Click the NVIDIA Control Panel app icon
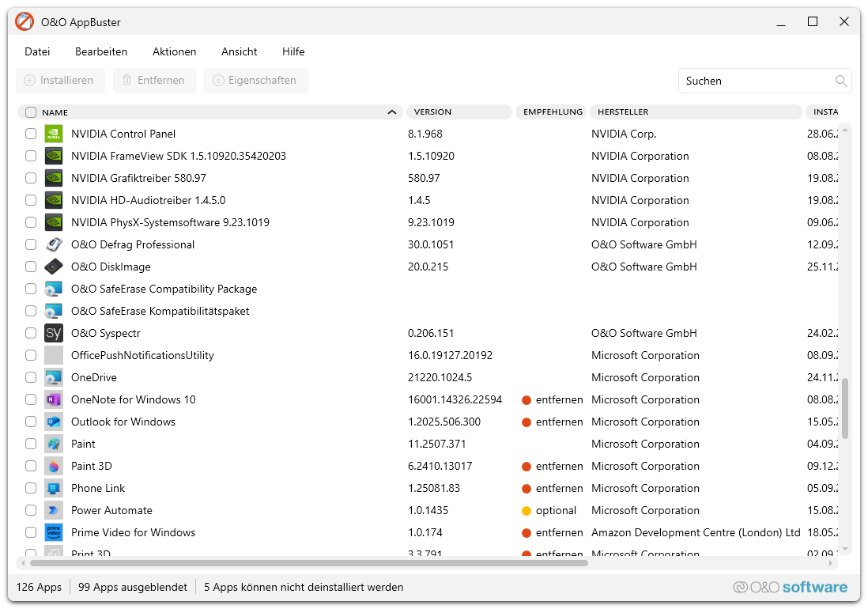This screenshot has height=609, width=868. 54,134
